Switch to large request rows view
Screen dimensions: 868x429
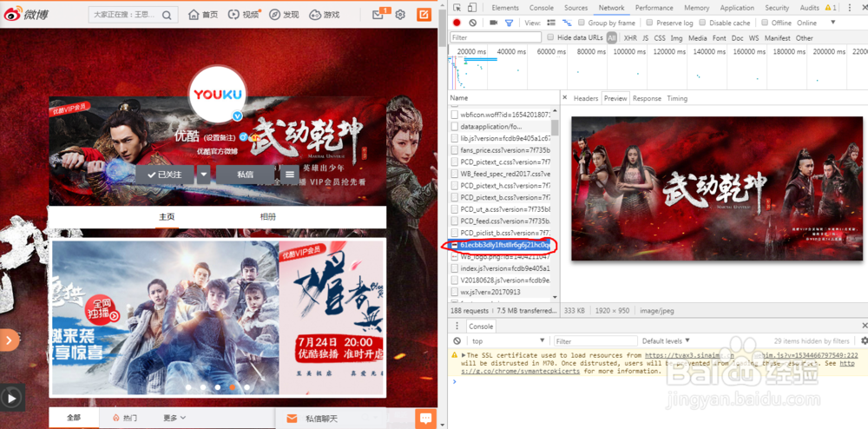click(x=551, y=23)
